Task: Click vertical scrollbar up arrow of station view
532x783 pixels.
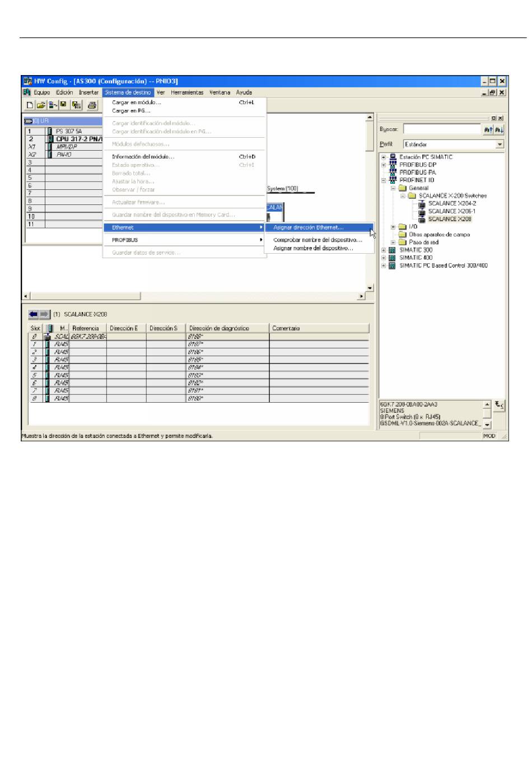Action: (x=370, y=118)
